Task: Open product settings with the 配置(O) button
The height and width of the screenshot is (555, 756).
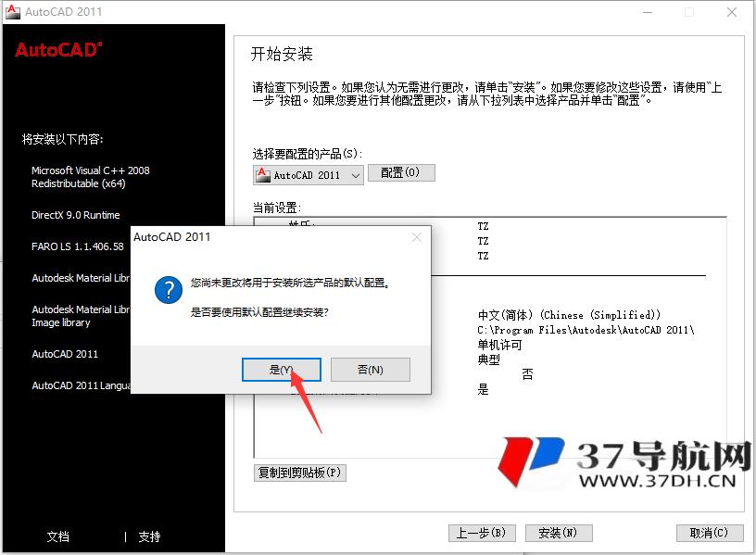Action: tap(401, 173)
